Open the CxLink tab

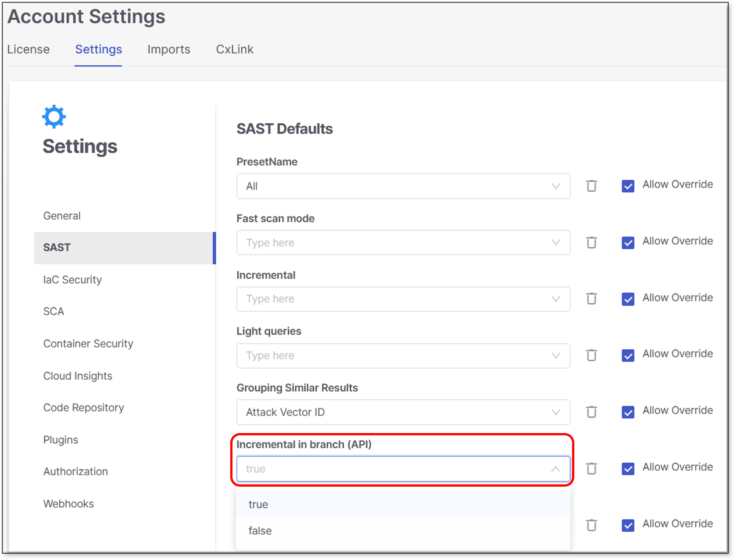click(234, 49)
